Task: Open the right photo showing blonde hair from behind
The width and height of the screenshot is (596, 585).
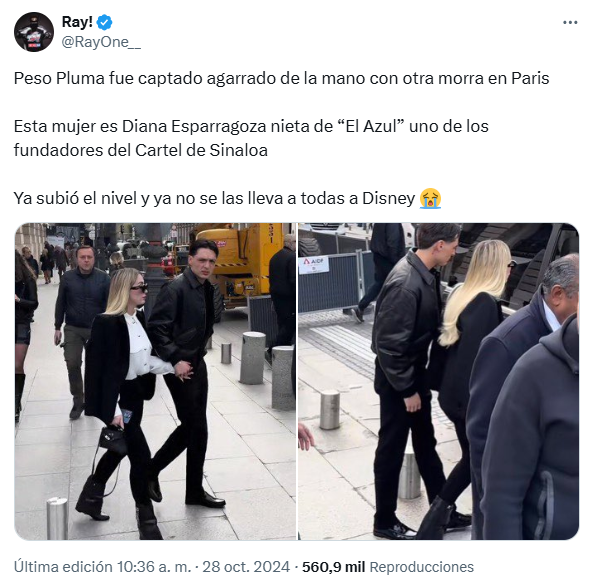Action: coord(438,381)
